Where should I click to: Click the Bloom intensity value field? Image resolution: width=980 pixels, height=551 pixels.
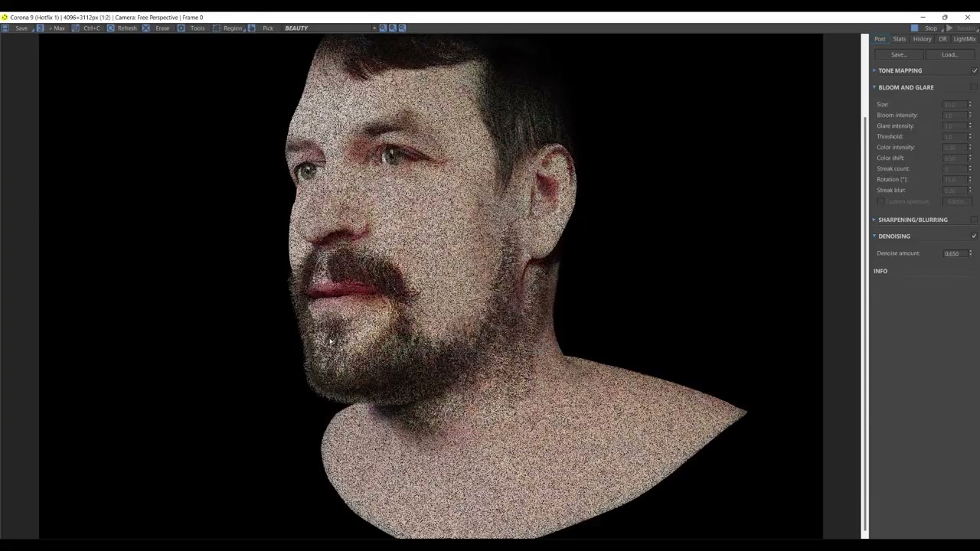click(x=954, y=116)
